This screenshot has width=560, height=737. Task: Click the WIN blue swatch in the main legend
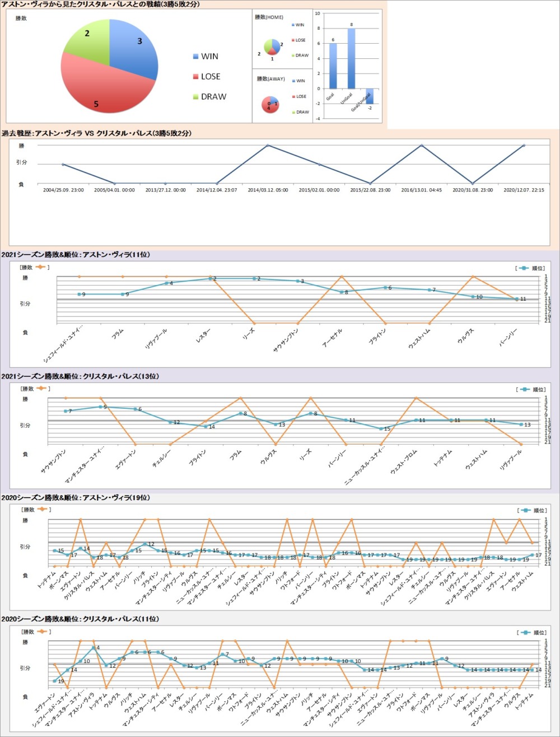pyautogui.click(x=195, y=57)
